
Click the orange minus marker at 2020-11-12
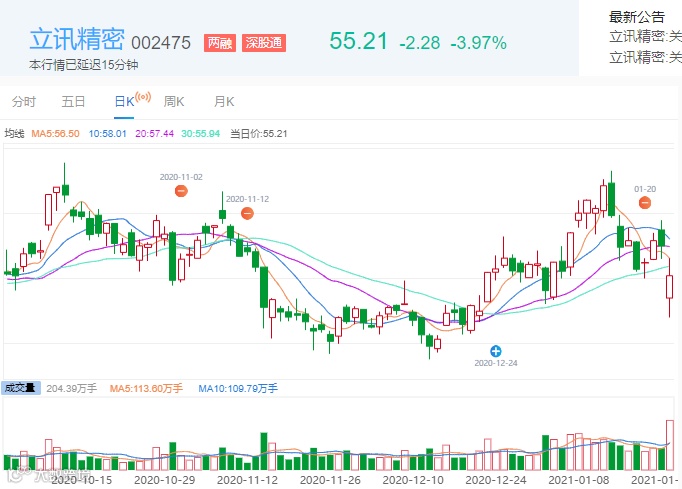(247, 213)
